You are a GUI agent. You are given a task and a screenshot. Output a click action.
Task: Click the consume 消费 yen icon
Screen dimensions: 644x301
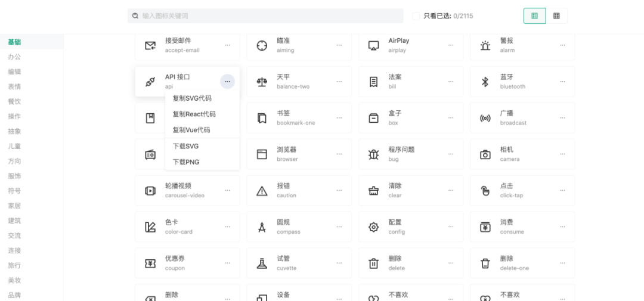pos(485,227)
